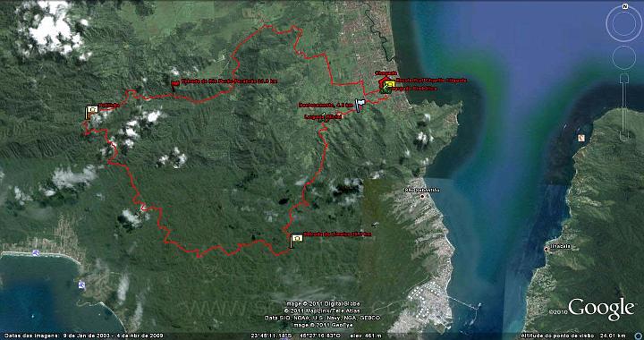Select the white flag placemark at 4.8 km
The height and width of the screenshot is (340, 644).
(360, 105)
